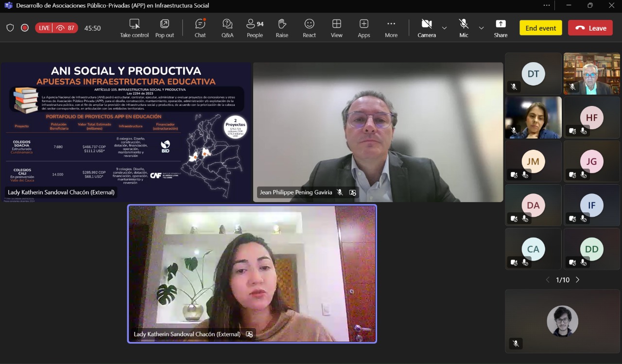Select the ANI Social shared slide thumbnail
Image resolution: width=622 pixels, height=364 pixels.
click(126, 131)
